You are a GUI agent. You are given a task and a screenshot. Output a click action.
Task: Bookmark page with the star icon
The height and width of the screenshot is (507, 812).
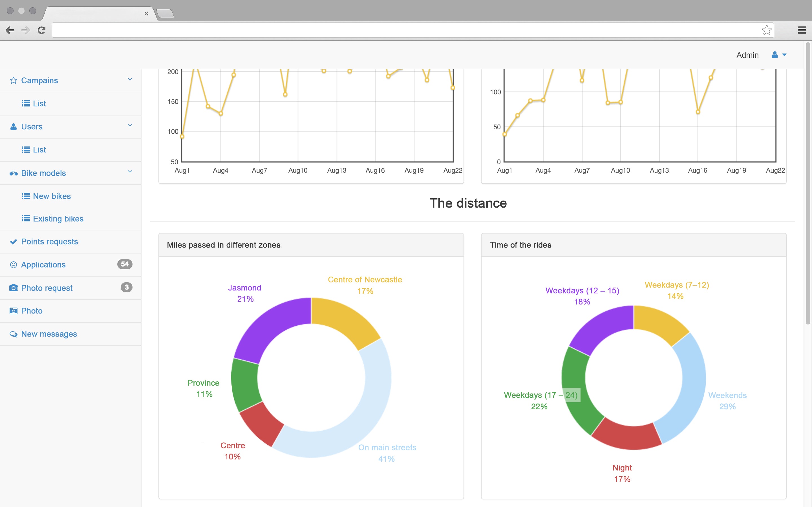tap(766, 30)
